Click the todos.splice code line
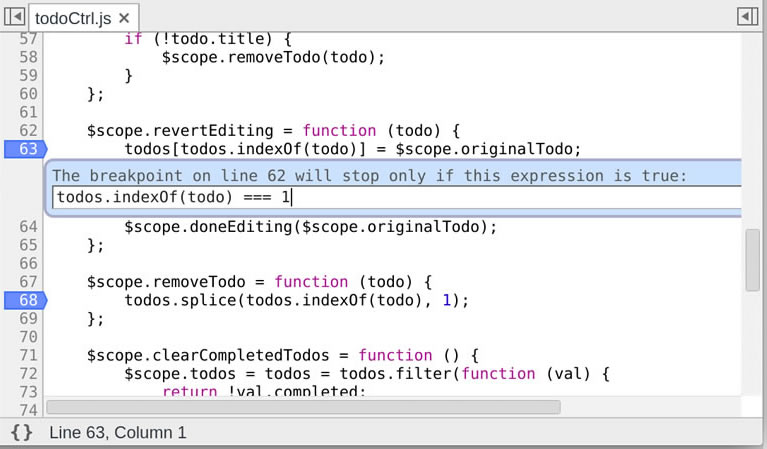767x449 pixels. click(296, 300)
